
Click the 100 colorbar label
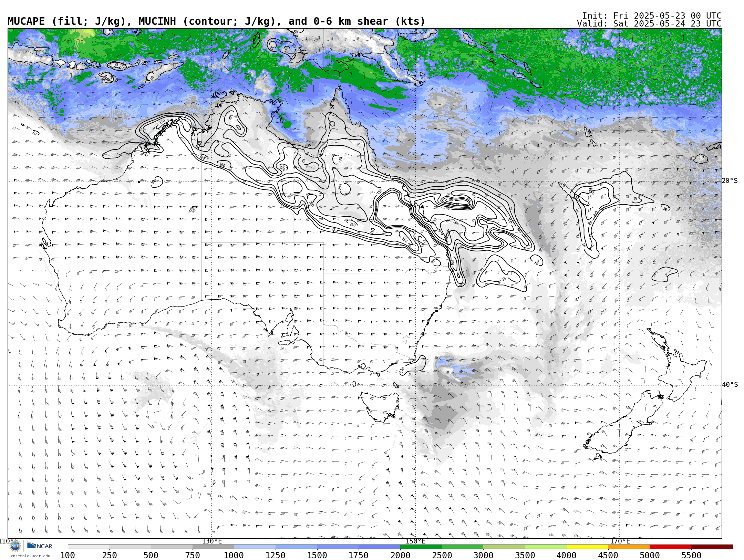[68, 556]
